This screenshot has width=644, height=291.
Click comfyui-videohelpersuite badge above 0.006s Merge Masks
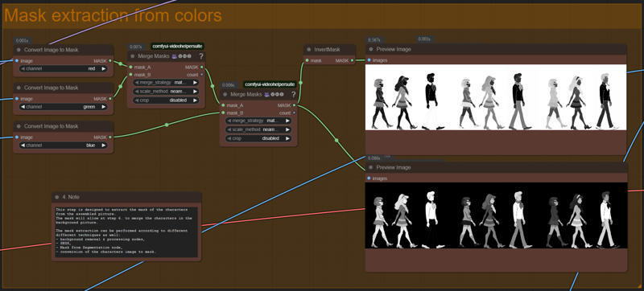click(x=270, y=84)
